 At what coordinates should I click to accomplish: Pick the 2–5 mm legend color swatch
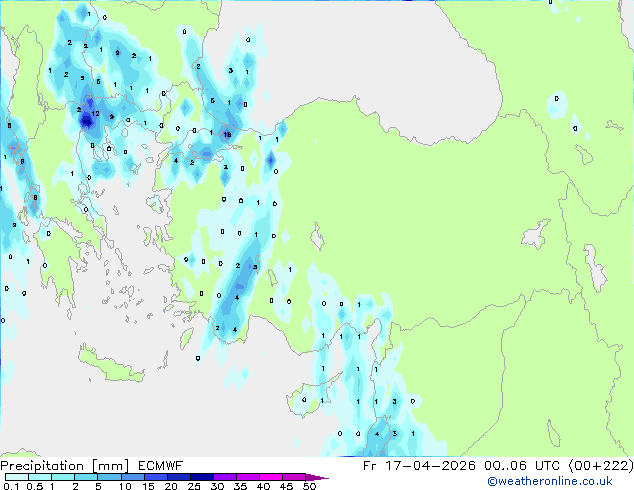pyautogui.click(x=86, y=477)
